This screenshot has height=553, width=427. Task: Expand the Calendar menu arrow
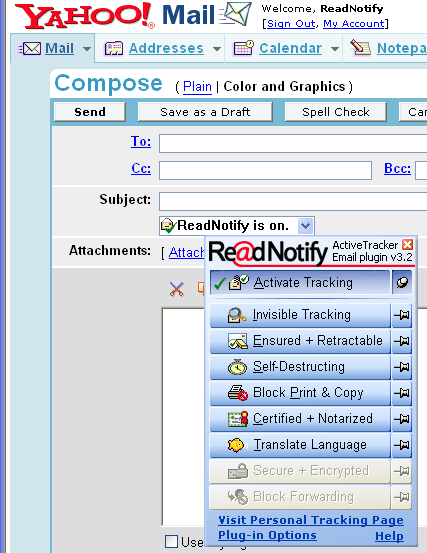point(335,49)
